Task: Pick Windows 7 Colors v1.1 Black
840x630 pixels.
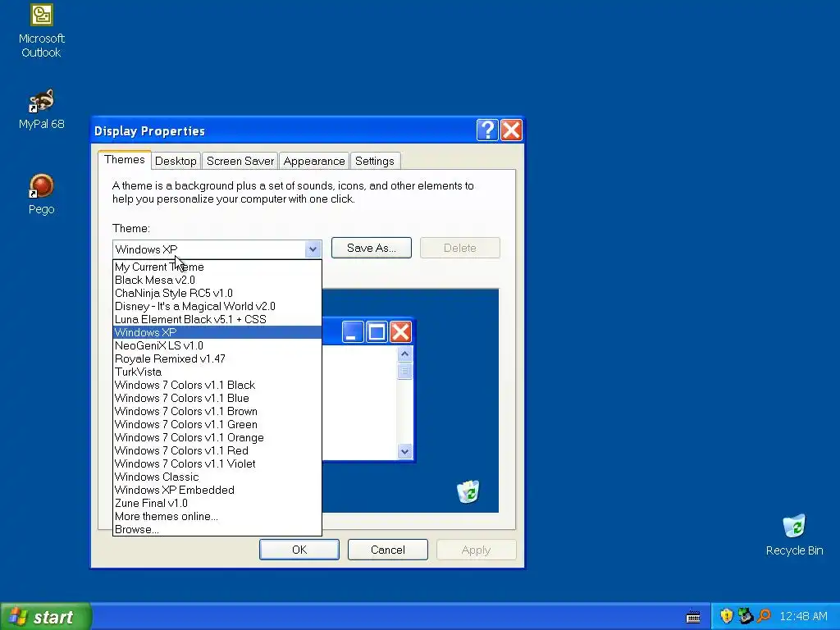Action: coord(217,385)
